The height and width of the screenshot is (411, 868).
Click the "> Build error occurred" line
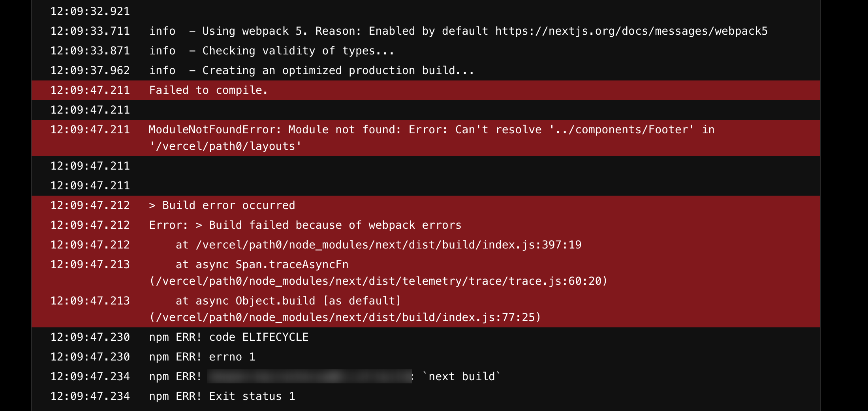(x=222, y=205)
